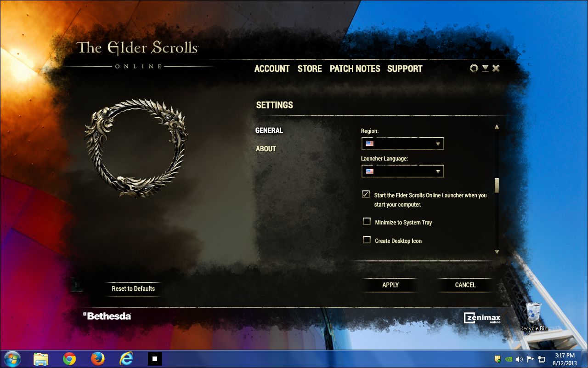Click the Bethesda logo
The height and width of the screenshot is (368, 588).
[x=107, y=316]
